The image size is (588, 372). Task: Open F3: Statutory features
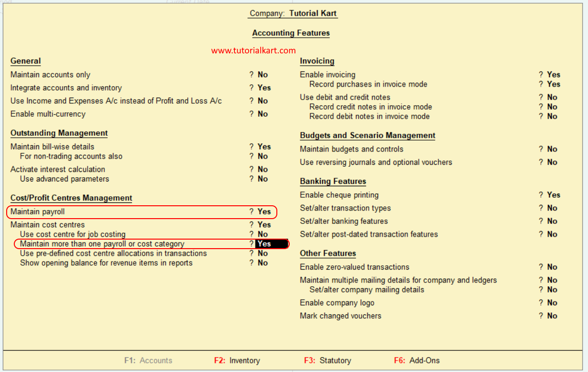tap(327, 361)
